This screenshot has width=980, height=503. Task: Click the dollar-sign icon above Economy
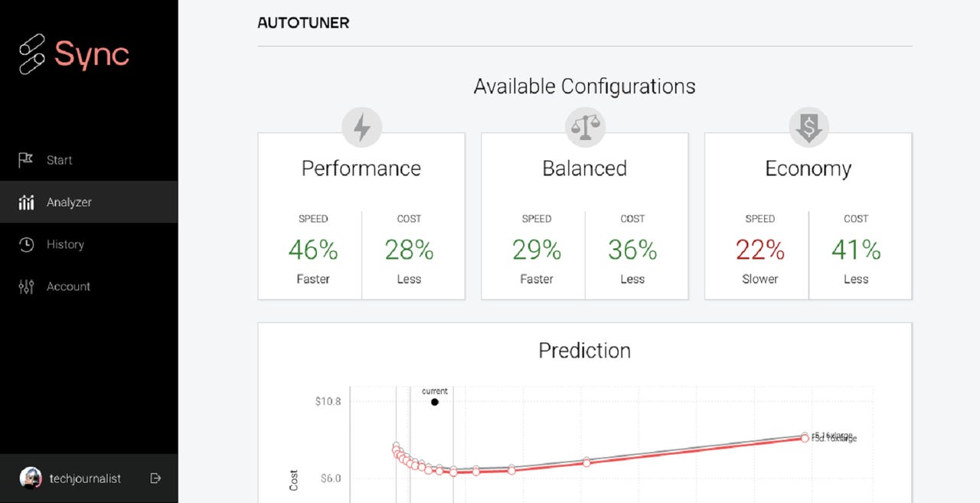pyautogui.click(x=808, y=126)
